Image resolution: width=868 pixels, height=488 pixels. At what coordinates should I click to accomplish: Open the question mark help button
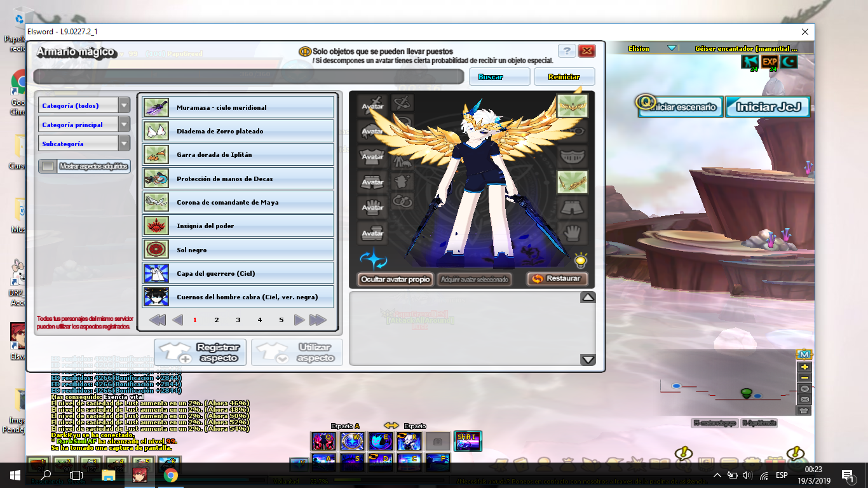566,51
